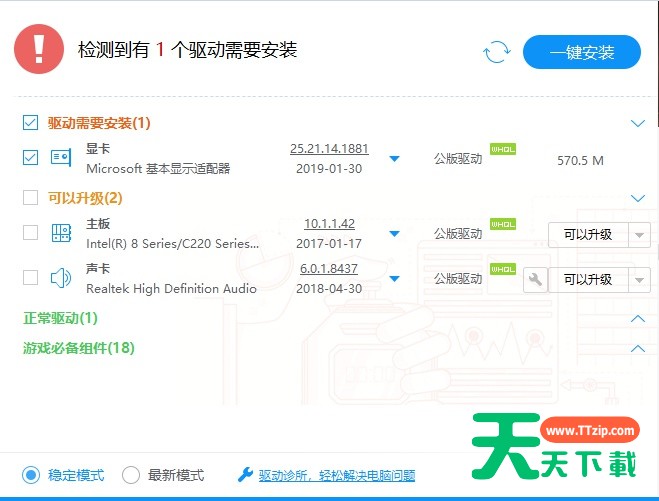Click the 一键安装 button
The width and height of the screenshot is (659, 501).
(581, 52)
